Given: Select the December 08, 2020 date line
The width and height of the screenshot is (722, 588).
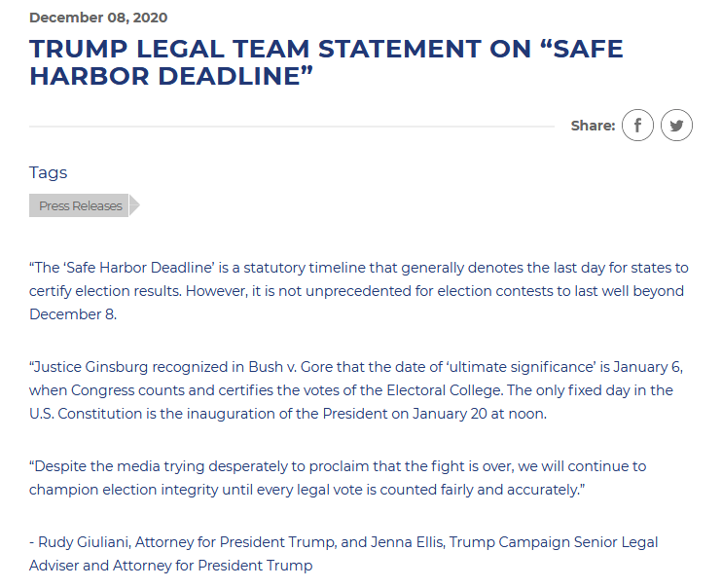Looking at the screenshot, I should coord(98,18).
